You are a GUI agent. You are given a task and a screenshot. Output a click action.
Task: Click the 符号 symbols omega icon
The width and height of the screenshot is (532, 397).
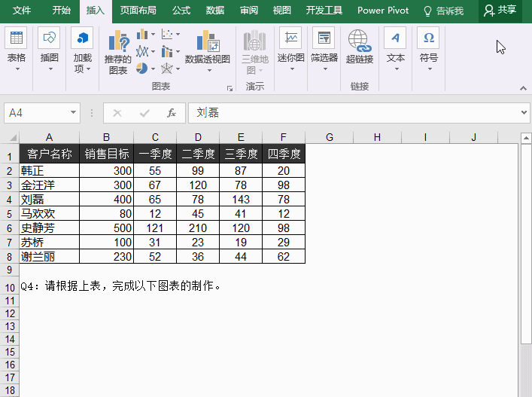pyautogui.click(x=428, y=45)
